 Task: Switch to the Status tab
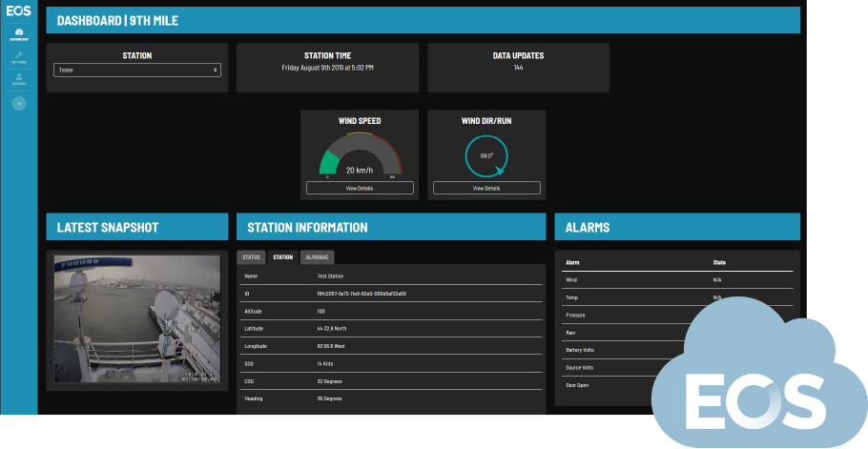(251, 256)
